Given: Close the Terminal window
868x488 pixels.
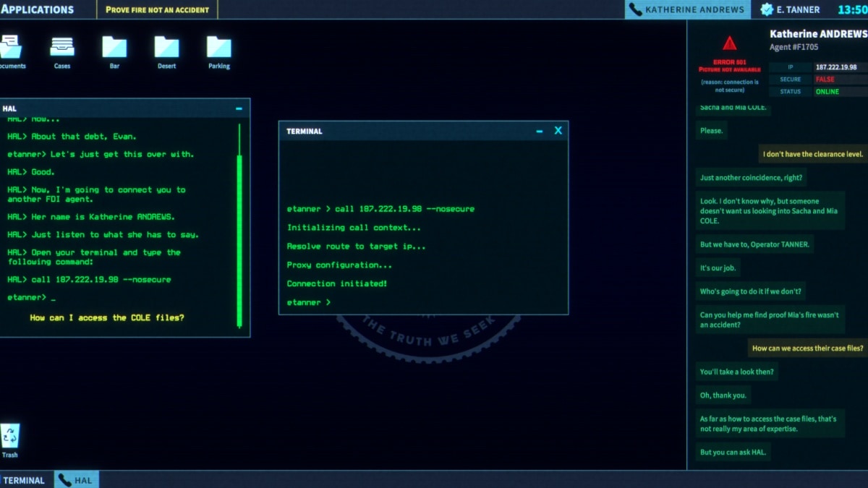Looking at the screenshot, I should (558, 131).
